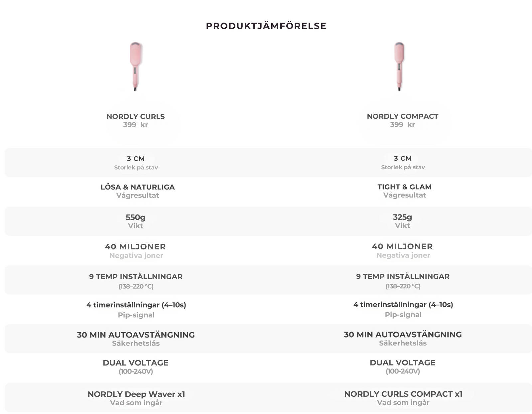Click the Nordly Curls product image
Screen dimensions: 532x414
(136, 67)
